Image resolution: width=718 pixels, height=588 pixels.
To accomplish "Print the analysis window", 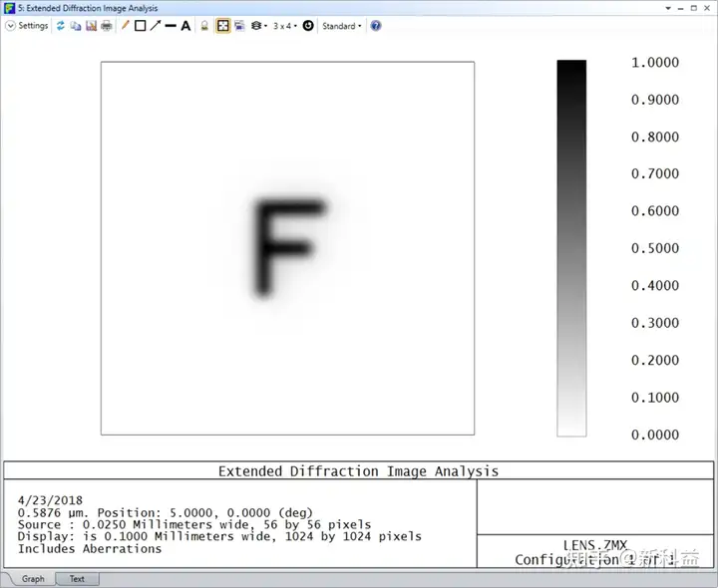I will tap(107, 26).
